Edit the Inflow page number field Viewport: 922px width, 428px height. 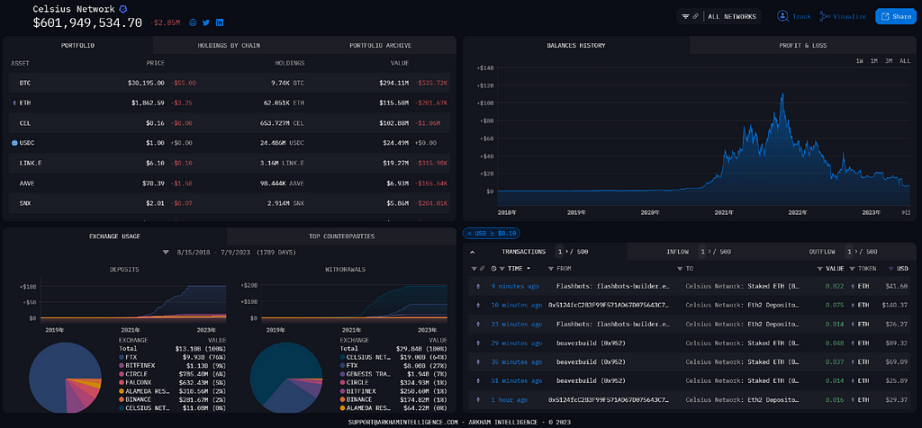701,252
